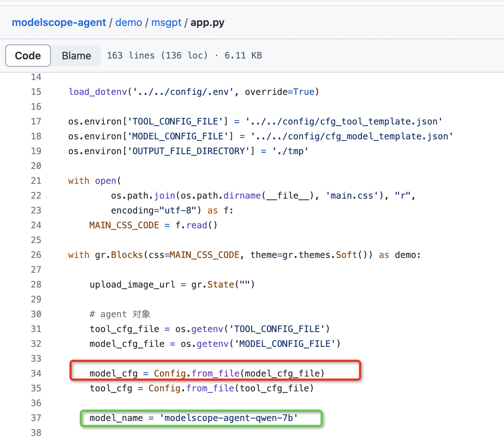Open the modelscope-agent breadcrumb link
This screenshot has height=441, width=504.
pyautogui.click(x=59, y=23)
